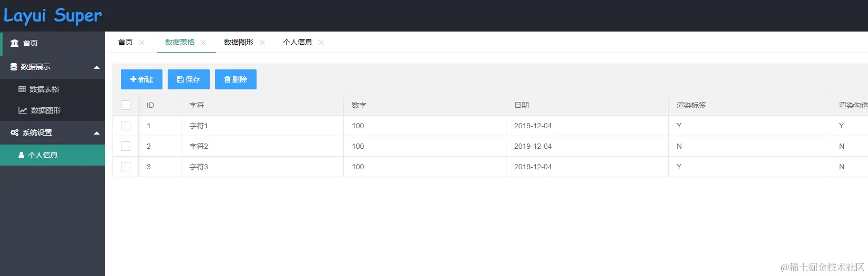Click the database icon beside 数据展示
The width and height of the screenshot is (868, 276).
pyautogui.click(x=14, y=67)
